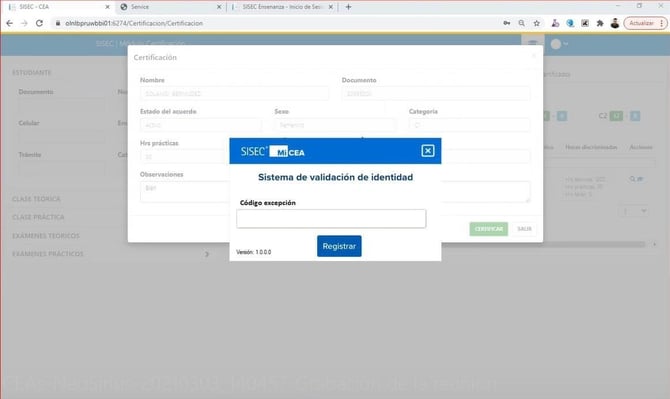Image resolution: width=670 pixels, height=399 pixels.
Task: Click the ESTUDIANTE heading in the background
Action: pyautogui.click(x=32, y=73)
